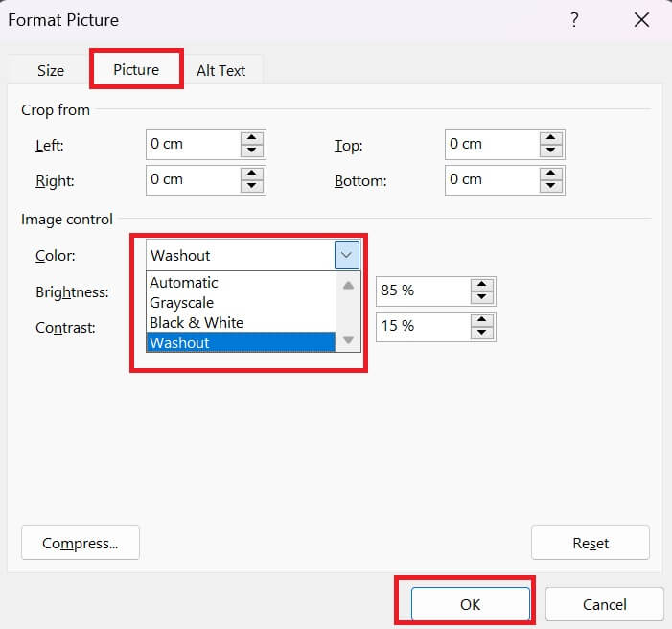Switch to the Picture tab
The height and width of the screenshot is (629, 672).
pos(136,69)
